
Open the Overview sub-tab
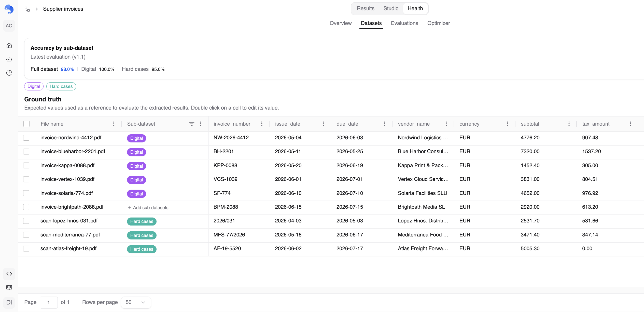[x=341, y=23]
